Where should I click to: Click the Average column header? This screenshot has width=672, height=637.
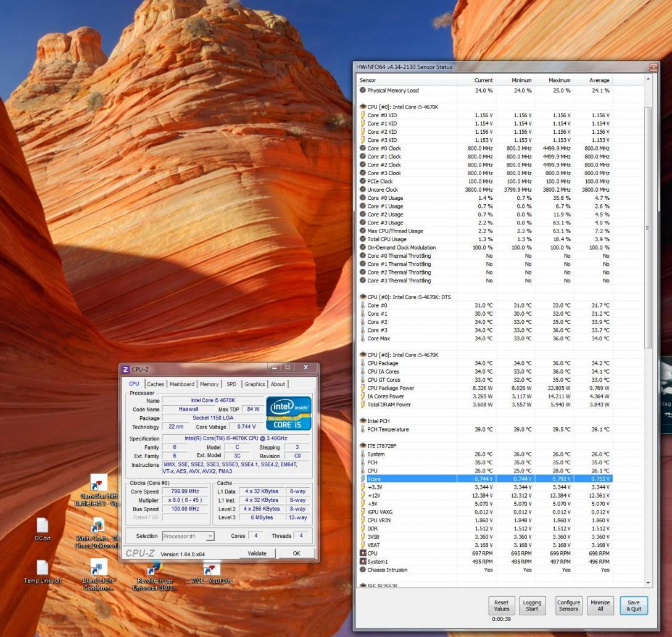(x=593, y=80)
